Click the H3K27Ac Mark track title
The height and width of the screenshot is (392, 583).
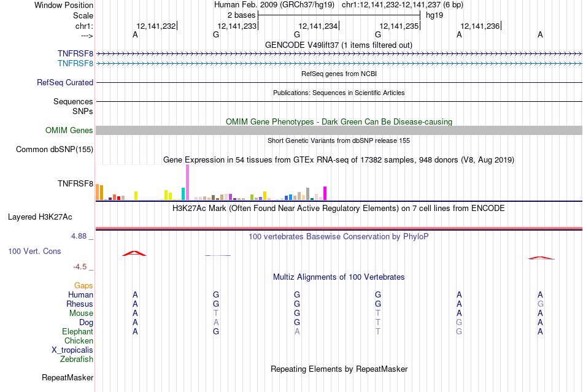[x=339, y=208]
